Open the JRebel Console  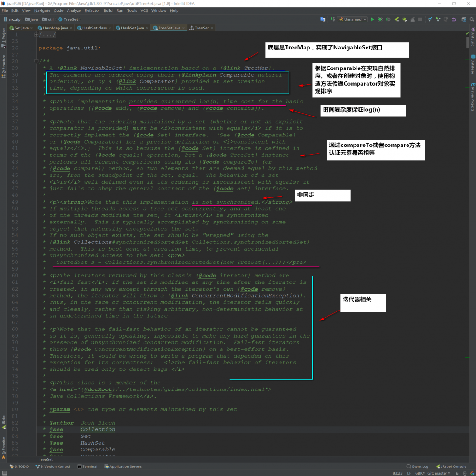451,466
